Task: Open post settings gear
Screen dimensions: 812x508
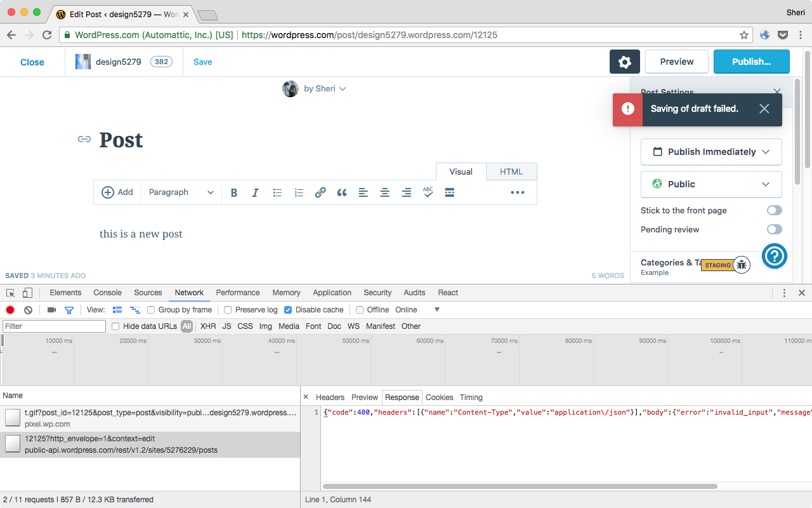Action: coord(625,62)
